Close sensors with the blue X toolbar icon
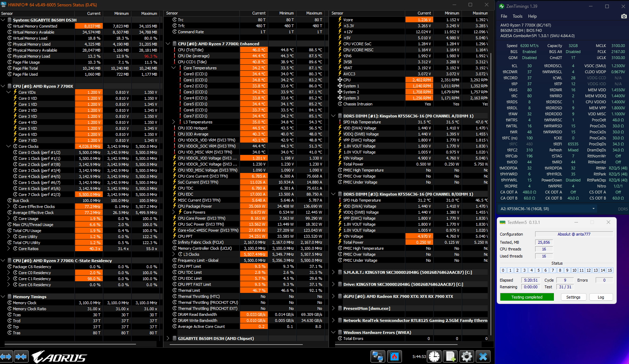Viewport: 629px width, 364px height. click(483, 356)
